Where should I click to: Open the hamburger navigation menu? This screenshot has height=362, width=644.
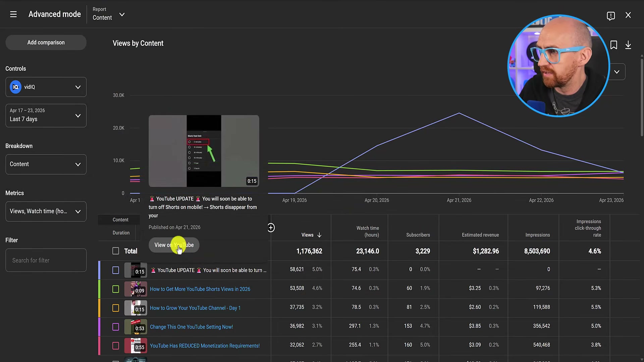point(13,14)
